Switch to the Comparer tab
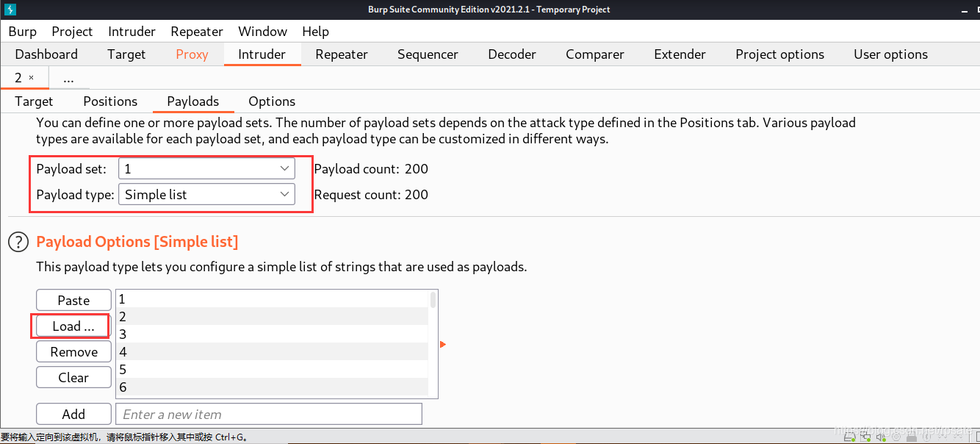 point(595,54)
